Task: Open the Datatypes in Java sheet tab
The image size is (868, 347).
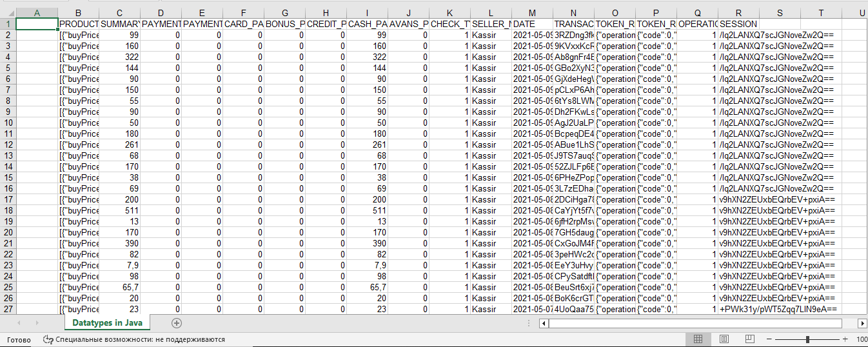Action: tap(108, 322)
